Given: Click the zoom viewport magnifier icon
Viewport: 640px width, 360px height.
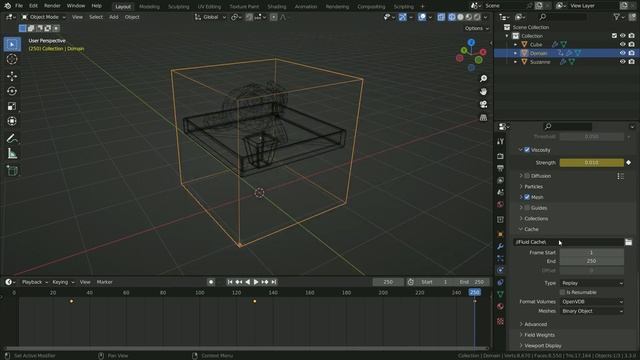Looking at the screenshot, I should pos(483,79).
